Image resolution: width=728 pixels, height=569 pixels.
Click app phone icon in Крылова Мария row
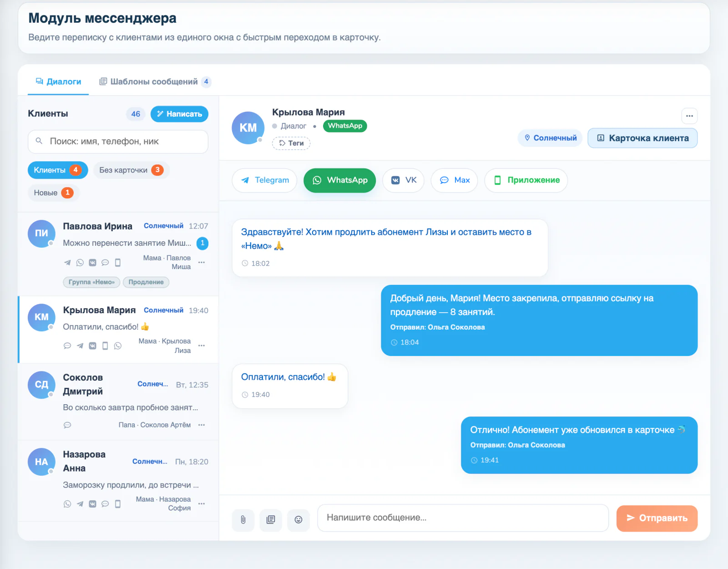pos(105,346)
